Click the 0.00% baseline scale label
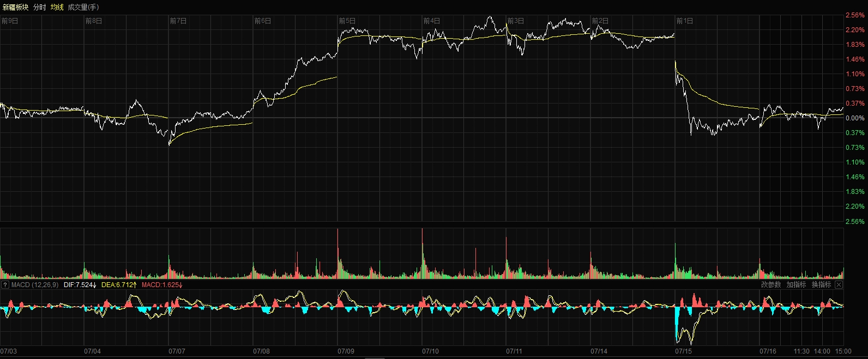 click(x=855, y=118)
